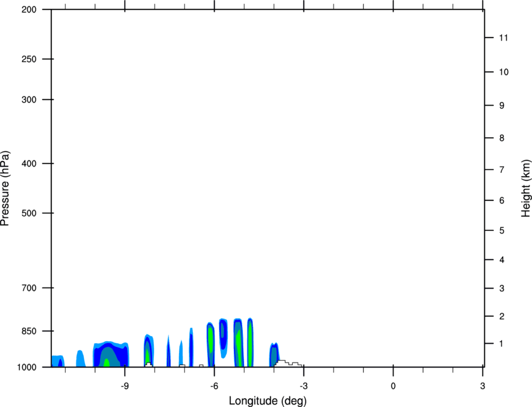The image size is (532, 407).
Task: Click the -9 longitude tick label
Action: click(125, 386)
